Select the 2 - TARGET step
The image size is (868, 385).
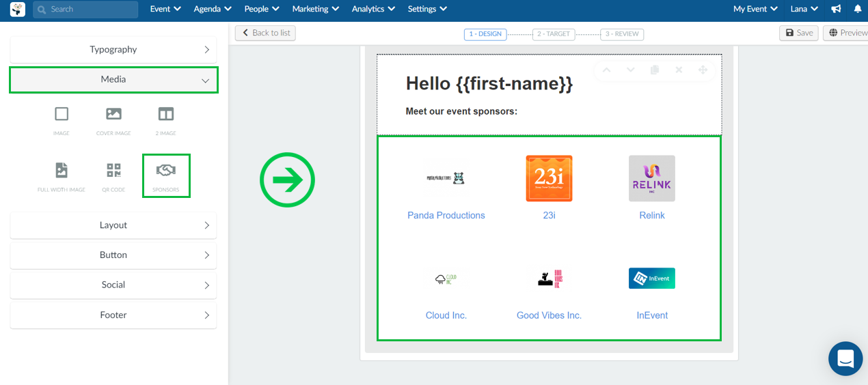[554, 34]
